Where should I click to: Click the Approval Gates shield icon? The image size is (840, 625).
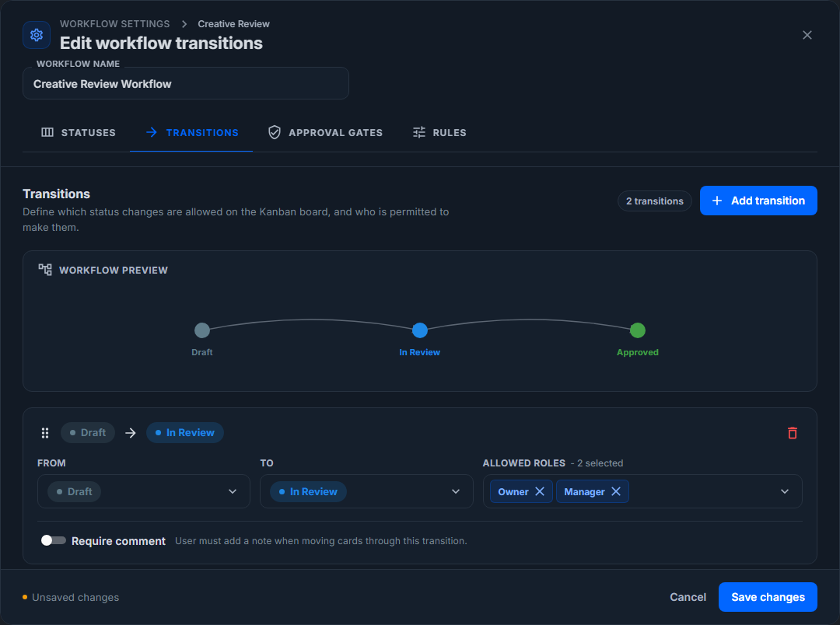coord(275,132)
